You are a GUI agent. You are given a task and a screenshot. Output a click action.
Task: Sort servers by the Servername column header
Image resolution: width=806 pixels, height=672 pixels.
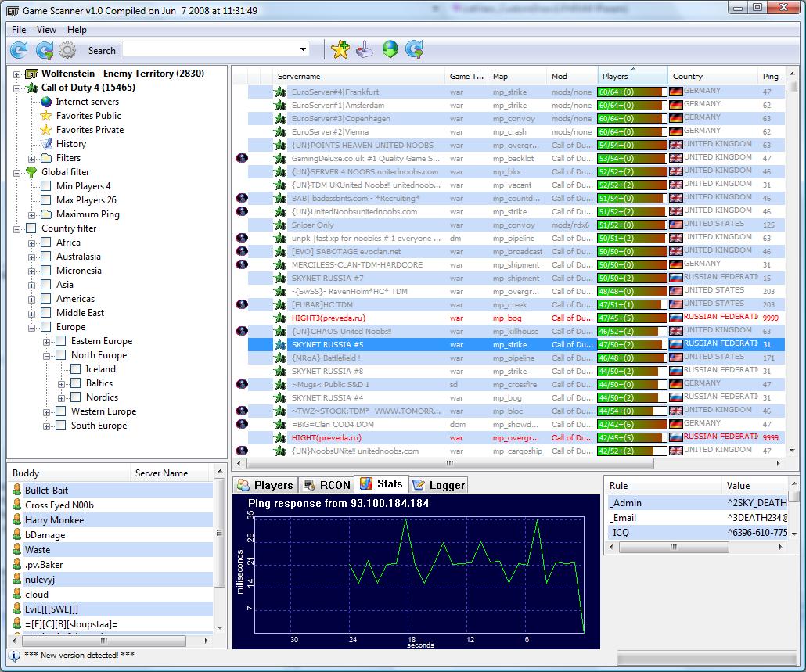(359, 76)
